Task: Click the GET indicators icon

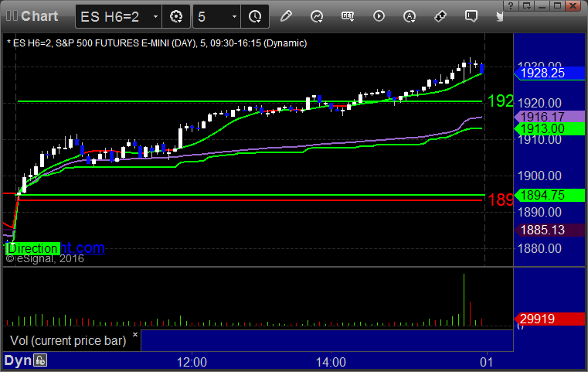Action: pos(348,16)
